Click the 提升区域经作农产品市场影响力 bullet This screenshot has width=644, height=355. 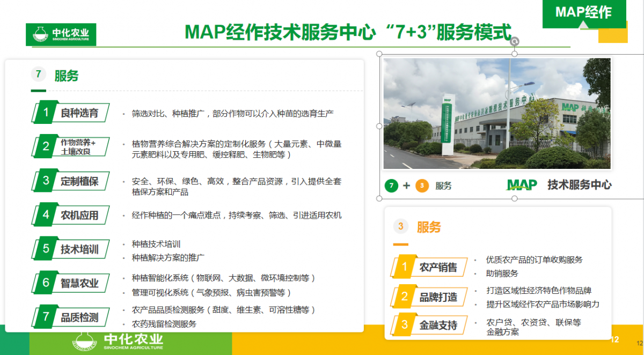tap(543, 305)
